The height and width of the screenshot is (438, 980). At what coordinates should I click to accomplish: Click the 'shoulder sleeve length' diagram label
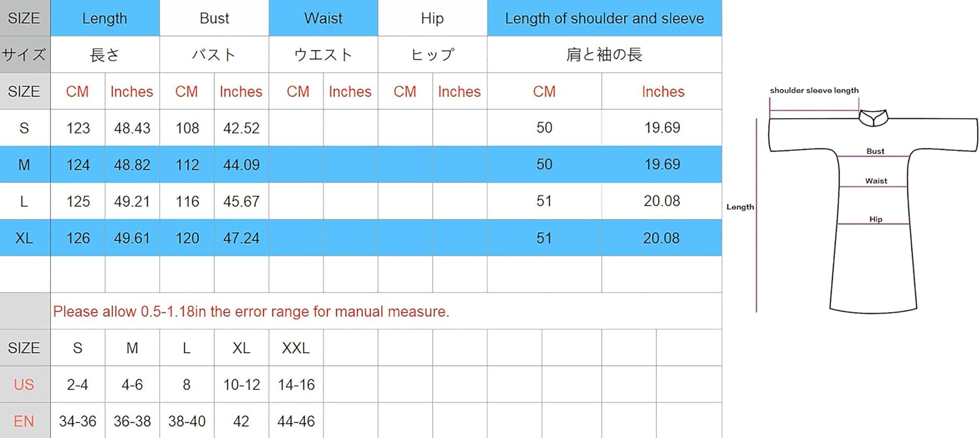pyautogui.click(x=814, y=91)
